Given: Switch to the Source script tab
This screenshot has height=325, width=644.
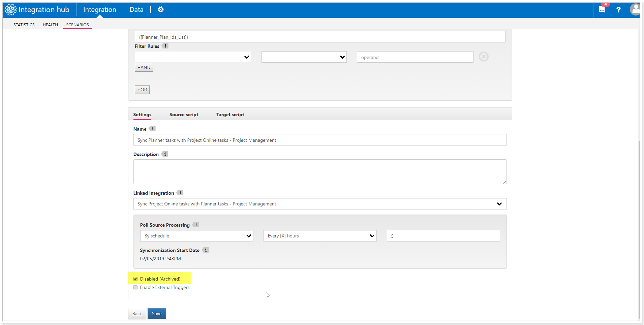Looking at the screenshot, I should (184, 115).
